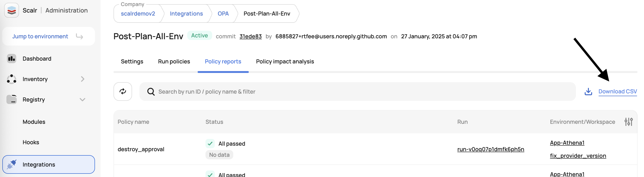Click the search magnifier icon

pyautogui.click(x=151, y=92)
